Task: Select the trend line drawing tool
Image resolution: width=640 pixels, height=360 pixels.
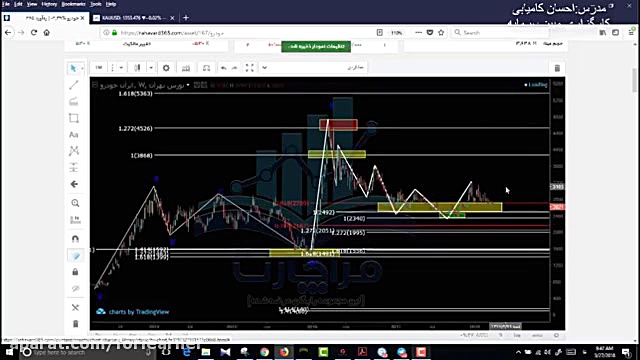Action: [74, 85]
